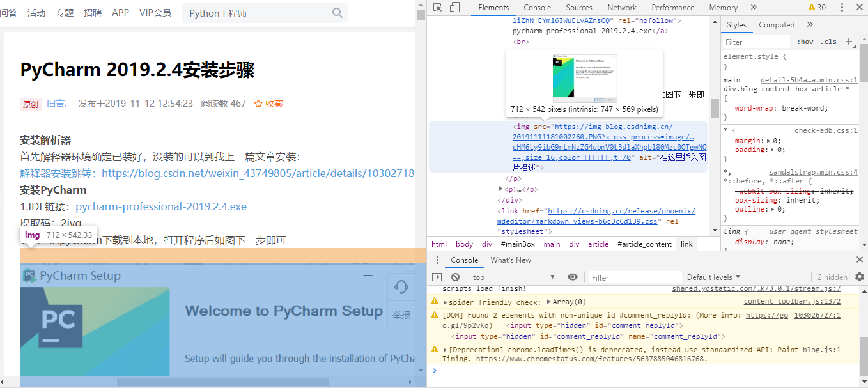The height and width of the screenshot is (388, 868).
Task: Open check-adb.css:1 stylesheet link
Action: tap(826, 130)
